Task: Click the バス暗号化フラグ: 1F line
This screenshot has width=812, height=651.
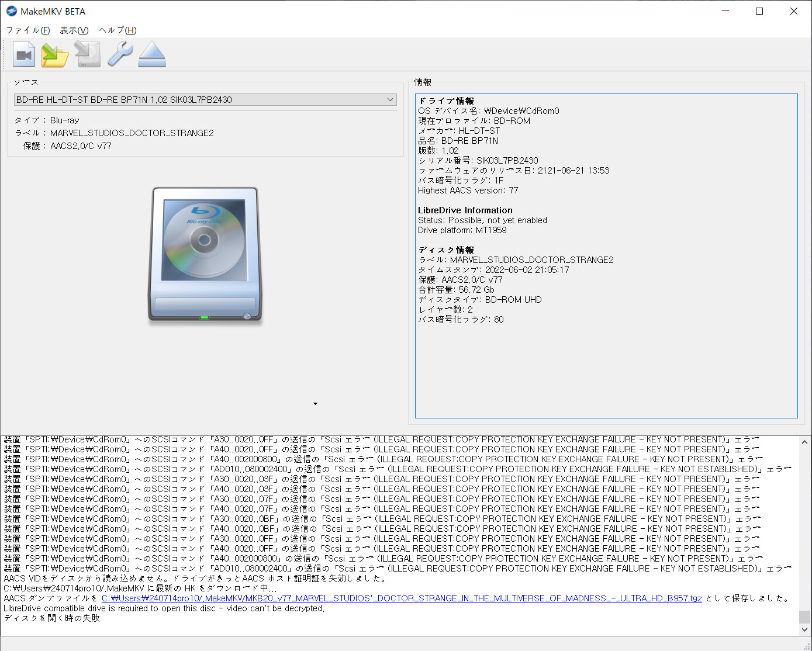Action: [x=461, y=181]
